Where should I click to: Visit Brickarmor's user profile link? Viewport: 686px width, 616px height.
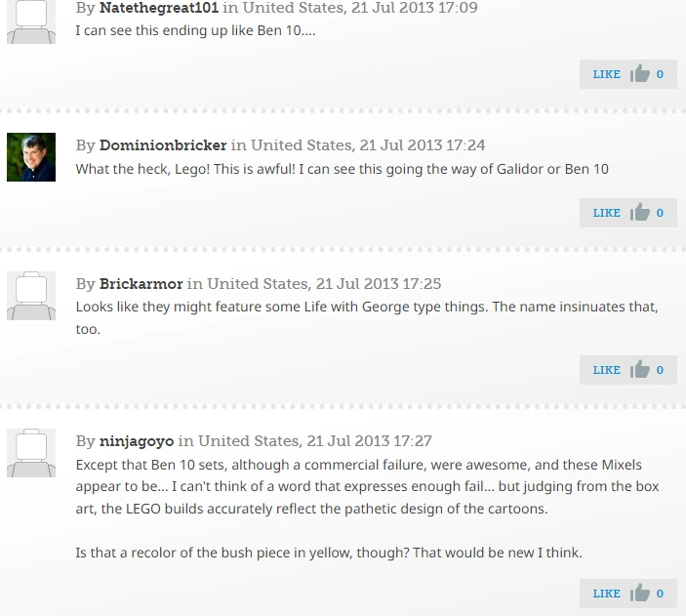point(141,284)
